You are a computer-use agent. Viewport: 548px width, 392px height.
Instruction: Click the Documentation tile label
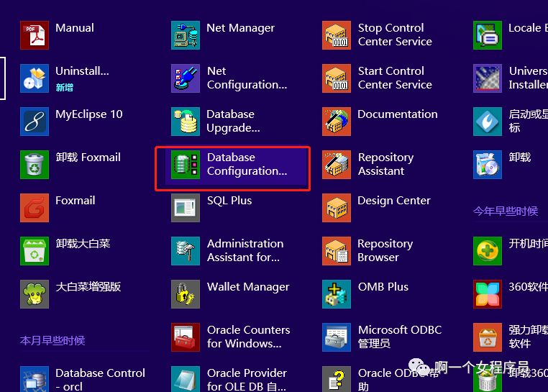pos(398,114)
